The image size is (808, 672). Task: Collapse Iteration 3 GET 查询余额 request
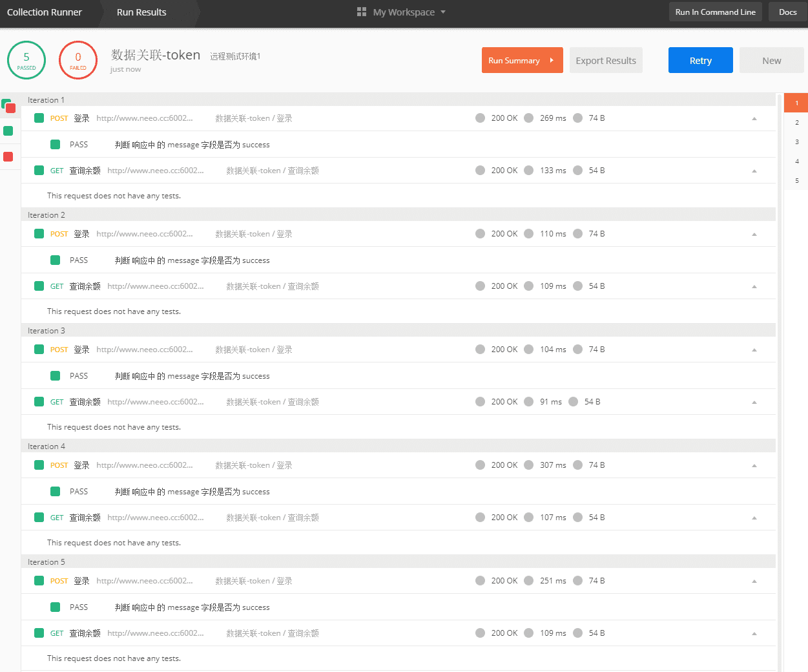754,402
